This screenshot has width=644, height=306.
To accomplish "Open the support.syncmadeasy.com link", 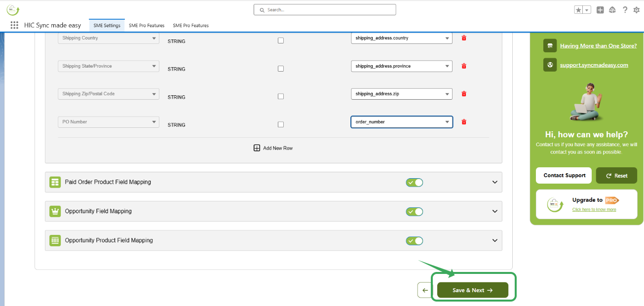I will pos(594,65).
